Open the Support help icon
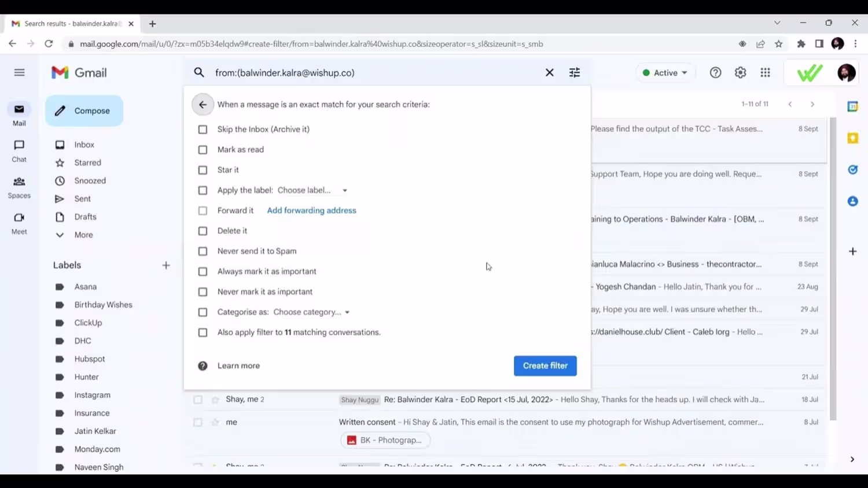 click(x=715, y=73)
